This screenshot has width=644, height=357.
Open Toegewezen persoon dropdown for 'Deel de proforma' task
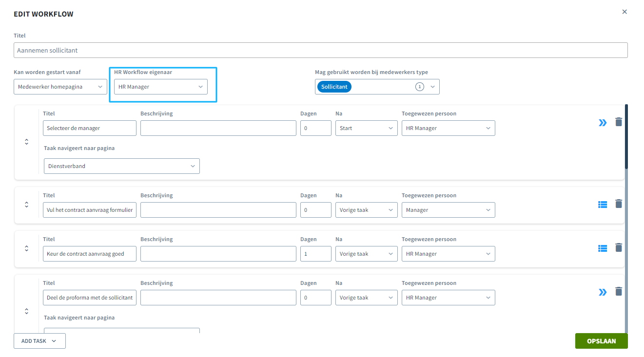(449, 298)
